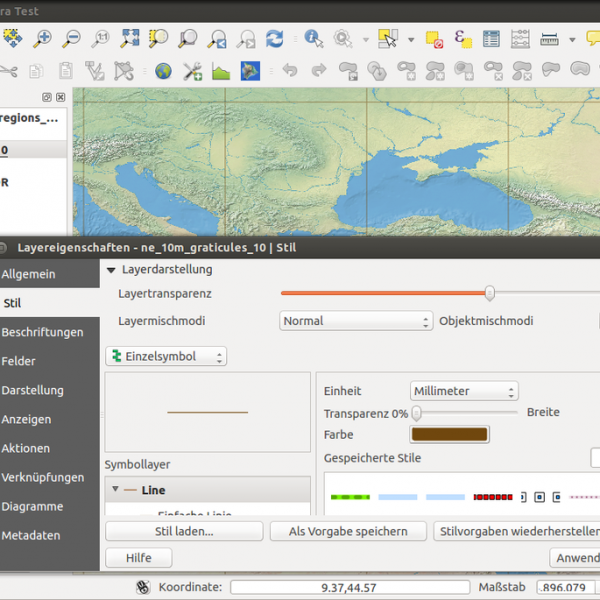Click the Add Feature pencil-line icon
The image size is (600, 600).
coord(95,71)
